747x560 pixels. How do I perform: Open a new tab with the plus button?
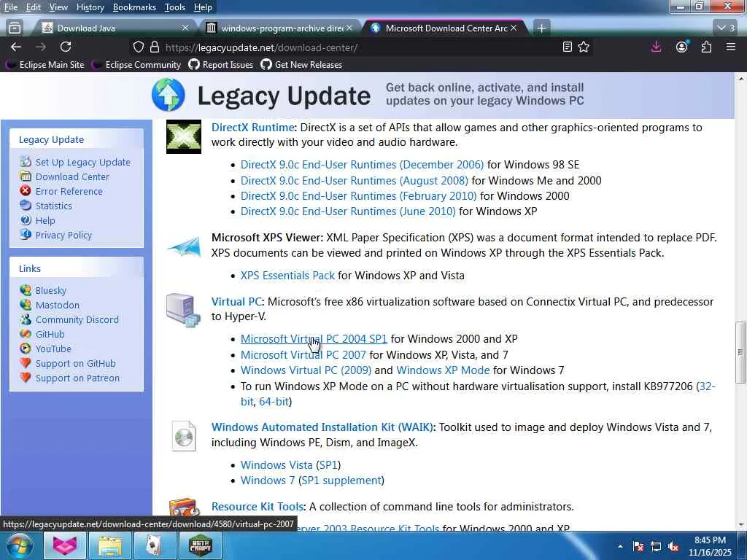[x=541, y=28]
